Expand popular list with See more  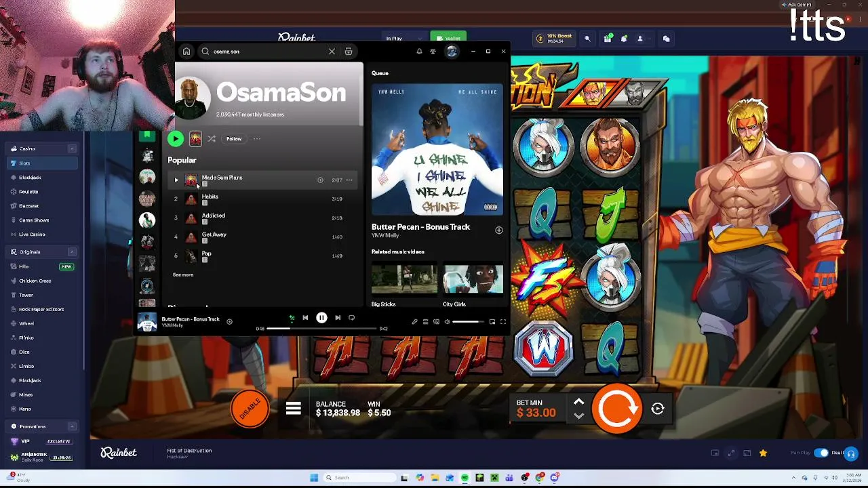click(x=183, y=274)
